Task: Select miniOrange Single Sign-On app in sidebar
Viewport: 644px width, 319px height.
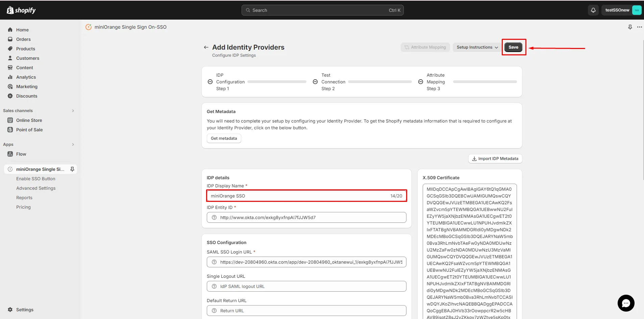Action: pos(40,169)
